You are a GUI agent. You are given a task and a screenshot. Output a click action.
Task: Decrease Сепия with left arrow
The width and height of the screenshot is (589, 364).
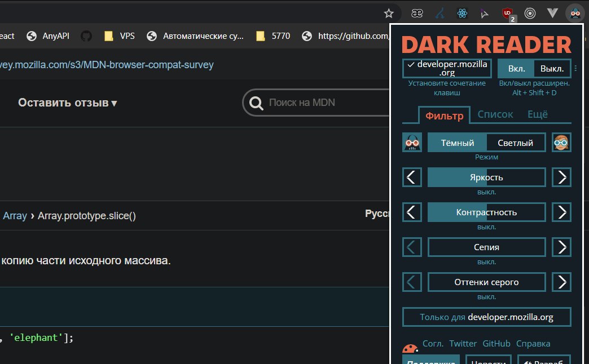[412, 247]
